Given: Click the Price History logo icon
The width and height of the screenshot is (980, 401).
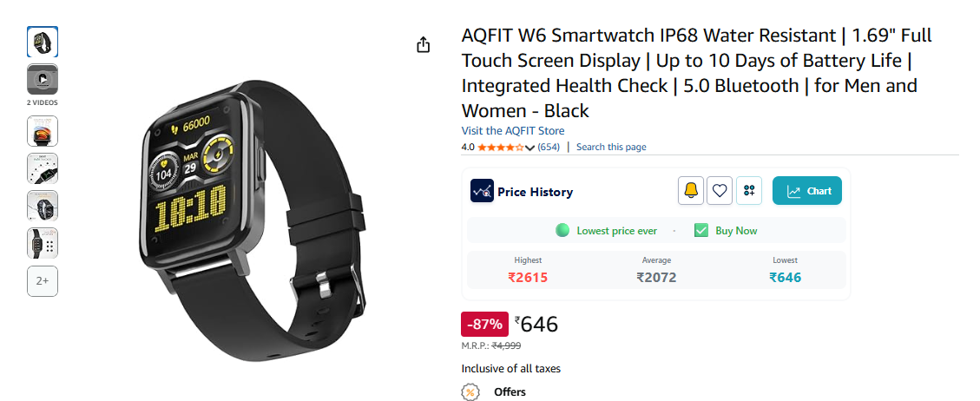Looking at the screenshot, I should click(482, 191).
